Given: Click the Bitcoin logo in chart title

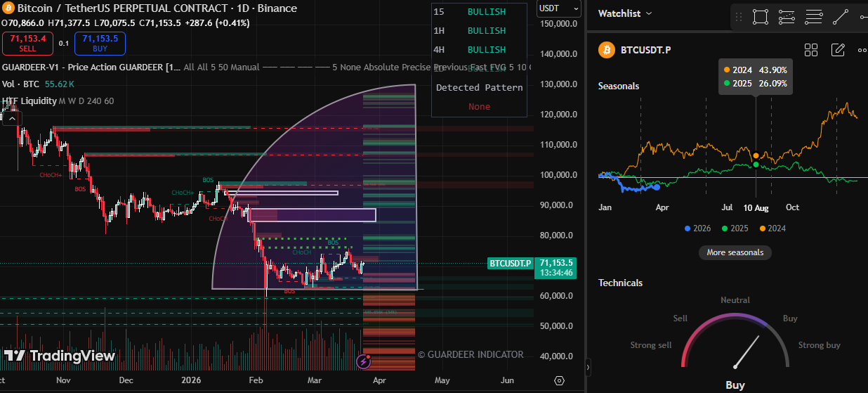Looking at the screenshot, I should 8,8.
